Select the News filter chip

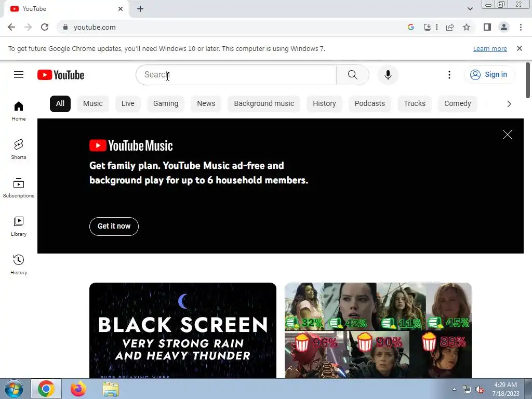[x=206, y=103]
